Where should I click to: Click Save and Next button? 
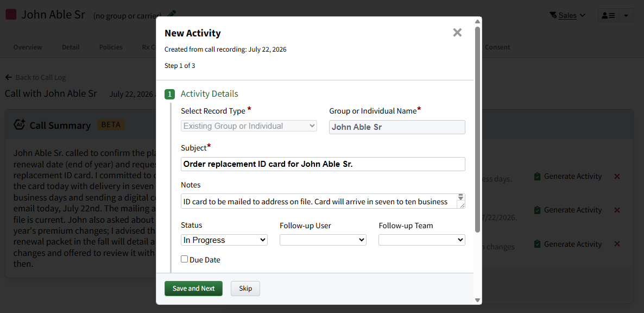[193, 289]
